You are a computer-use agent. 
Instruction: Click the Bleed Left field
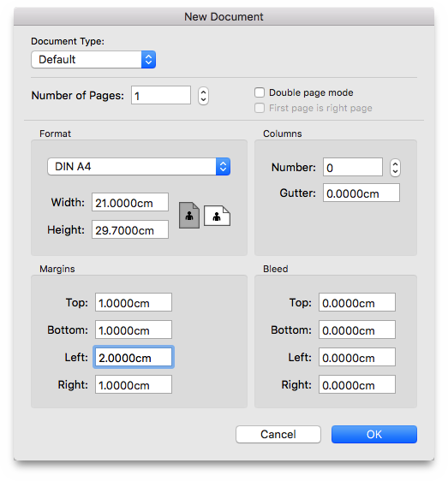click(x=357, y=357)
